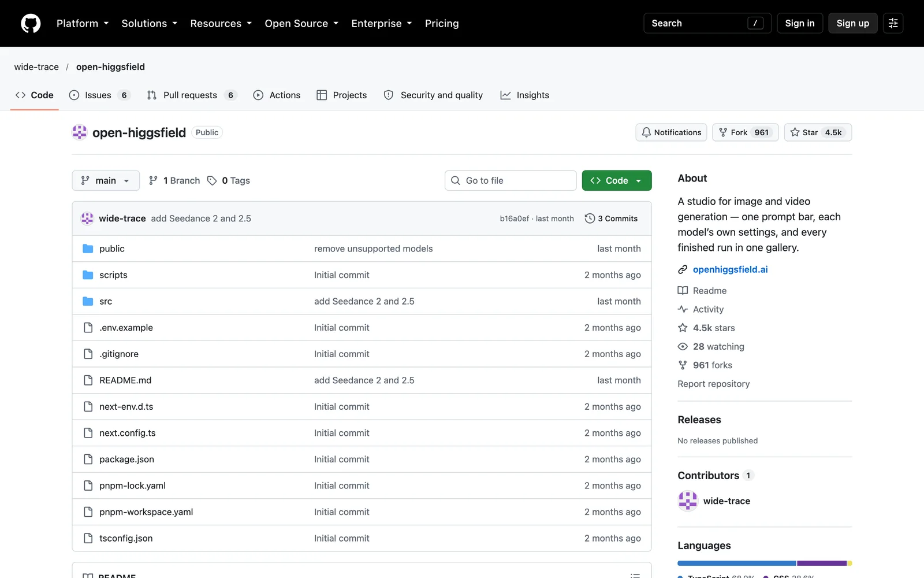View the 3 Commits history link

(x=612, y=218)
